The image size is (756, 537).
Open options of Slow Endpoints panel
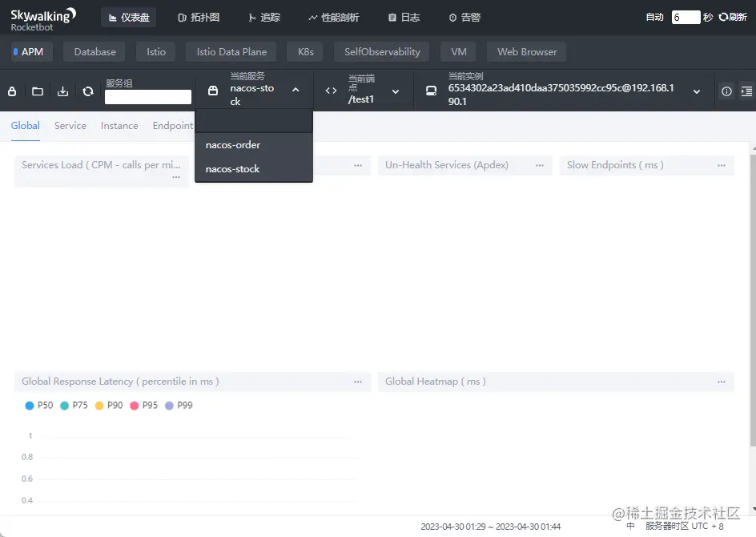[722, 165]
